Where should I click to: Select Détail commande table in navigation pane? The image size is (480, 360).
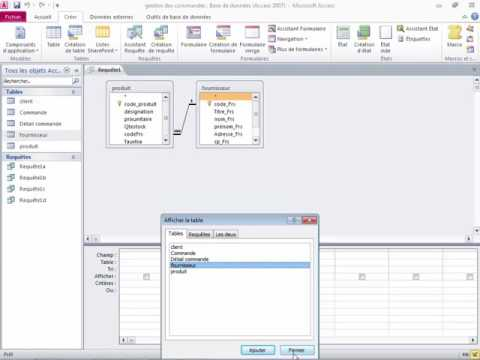[42, 124]
